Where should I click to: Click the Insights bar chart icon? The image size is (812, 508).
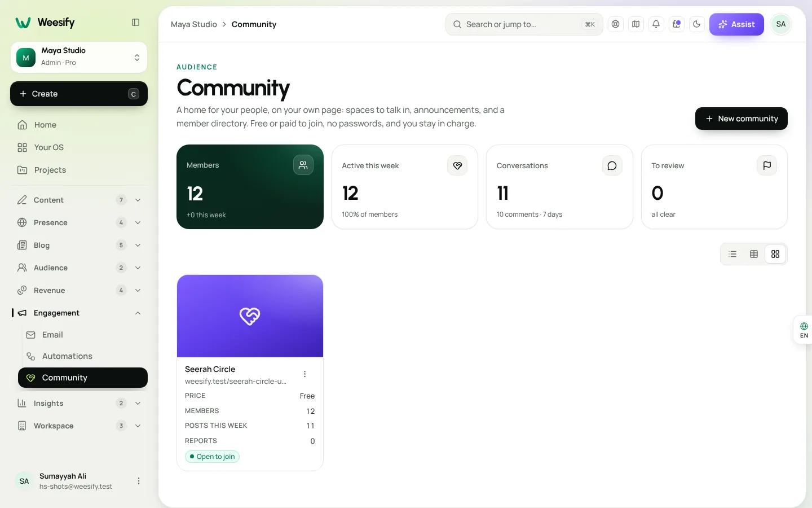(22, 403)
